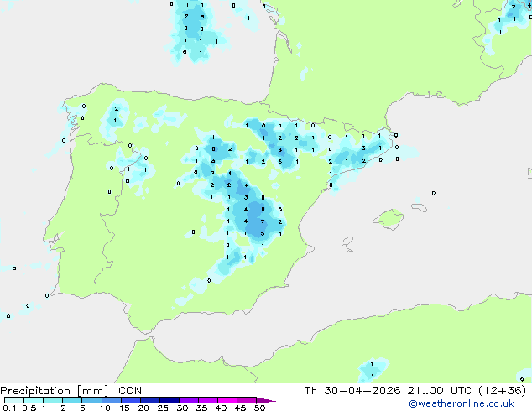Image resolution: width=532 pixels, height=411 pixels.
Task: Click the precipitation value '7' on the map
Action: pyautogui.click(x=263, y=221)
